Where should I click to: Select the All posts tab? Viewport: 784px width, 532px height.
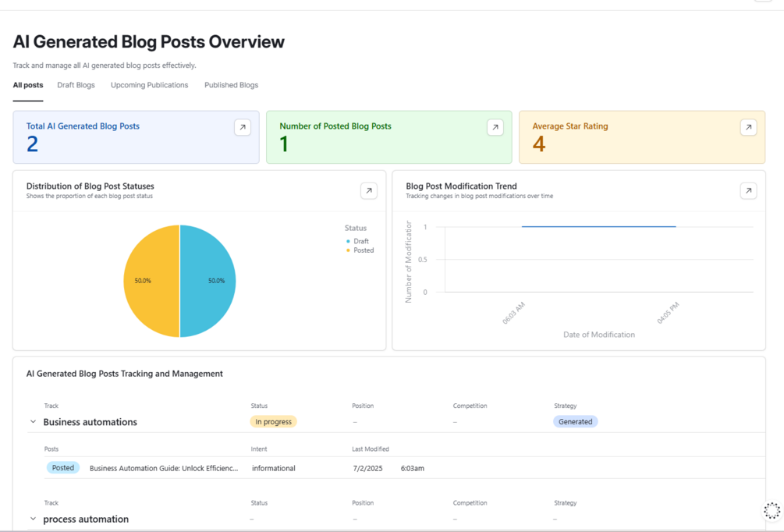tap(28, 85)
